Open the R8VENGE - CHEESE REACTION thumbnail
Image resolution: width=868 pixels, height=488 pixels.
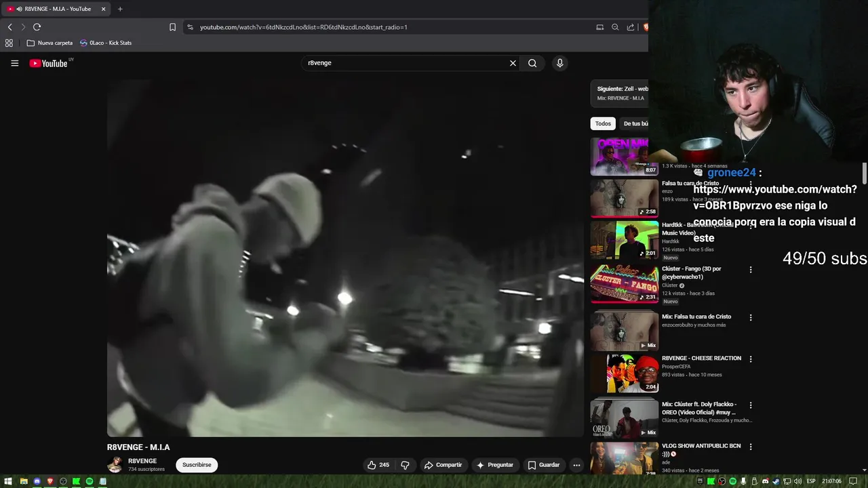tap(624, 373)
